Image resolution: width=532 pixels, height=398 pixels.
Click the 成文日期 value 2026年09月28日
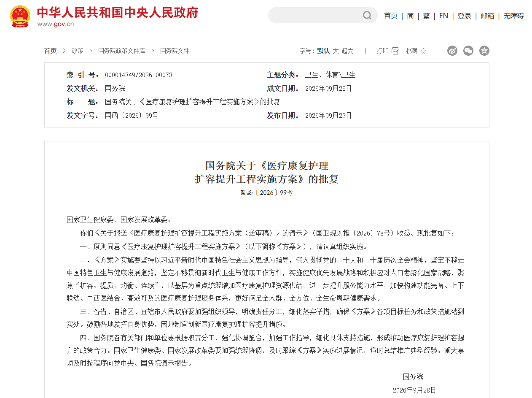coord(328,89)
